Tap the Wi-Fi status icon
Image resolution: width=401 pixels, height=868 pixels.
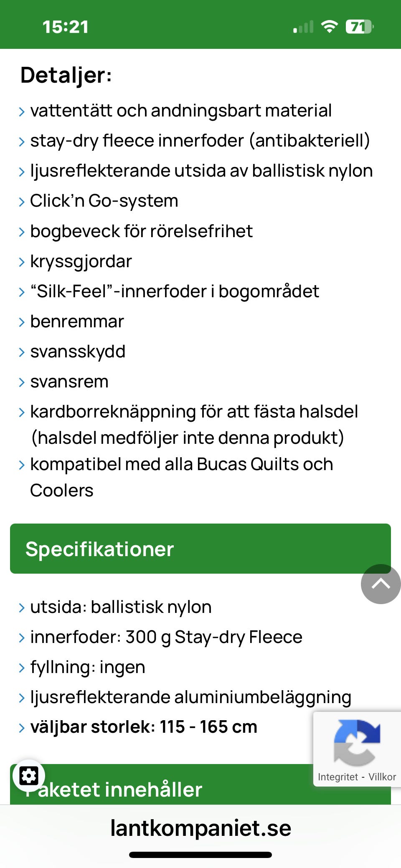[329, 27]
